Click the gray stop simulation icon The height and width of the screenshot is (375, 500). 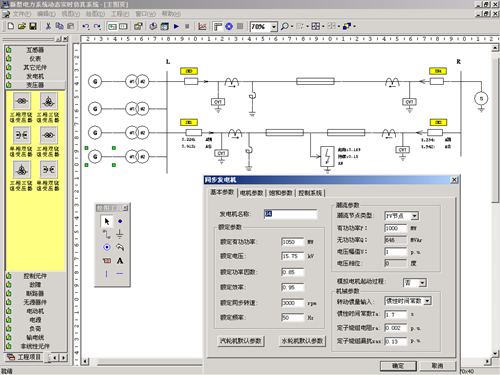[187, 26]
